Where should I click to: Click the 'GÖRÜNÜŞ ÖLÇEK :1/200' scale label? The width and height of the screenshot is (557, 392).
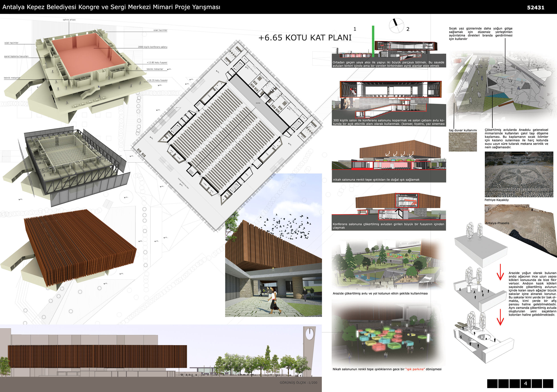pos(298,383)
